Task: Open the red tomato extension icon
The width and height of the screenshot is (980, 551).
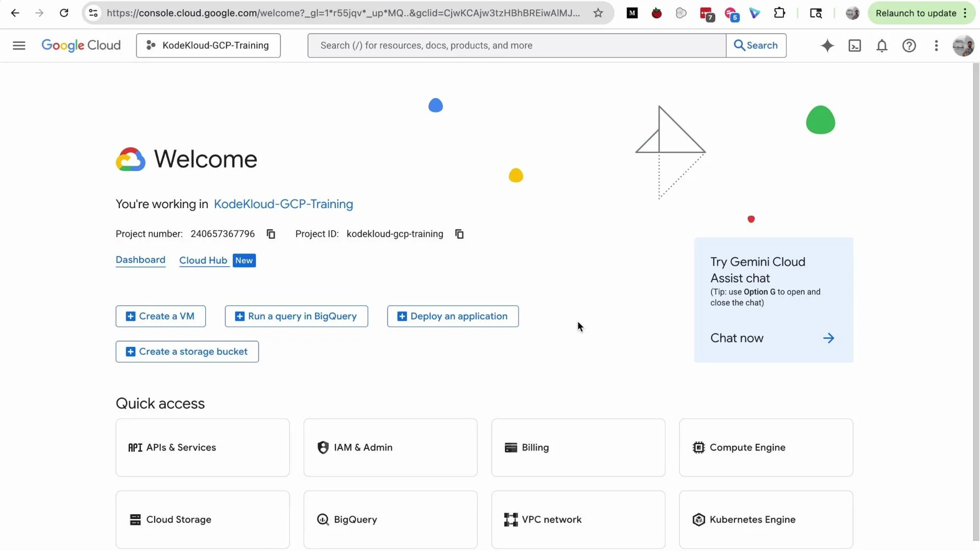Action: pyautogui.click(x=657, y=13)
